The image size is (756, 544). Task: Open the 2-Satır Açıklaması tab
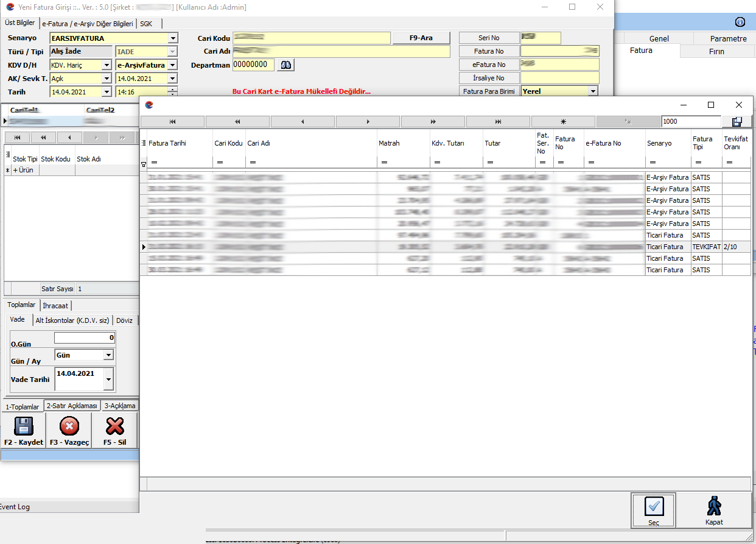72,406
